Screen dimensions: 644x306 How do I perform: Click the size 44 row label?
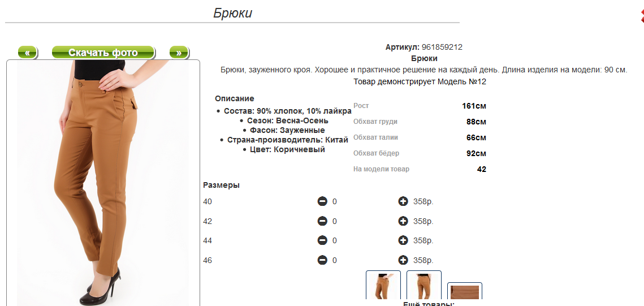pos(208,241)
